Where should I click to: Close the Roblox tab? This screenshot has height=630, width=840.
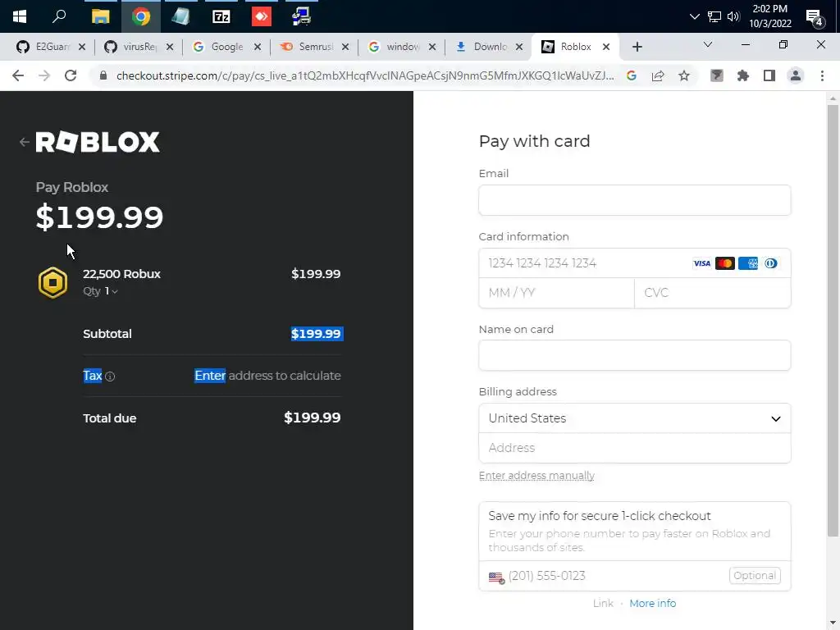point(606,47)
